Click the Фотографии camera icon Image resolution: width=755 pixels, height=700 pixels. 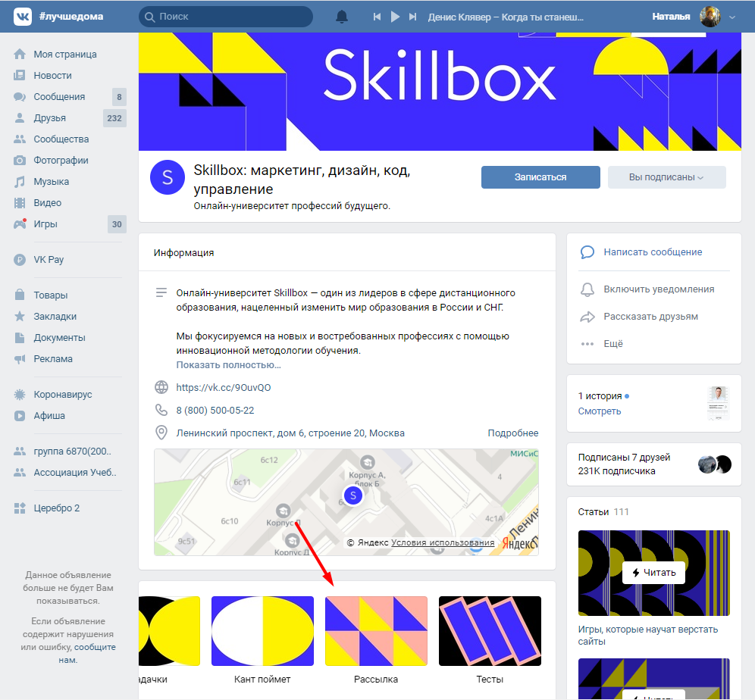(20, 160)
